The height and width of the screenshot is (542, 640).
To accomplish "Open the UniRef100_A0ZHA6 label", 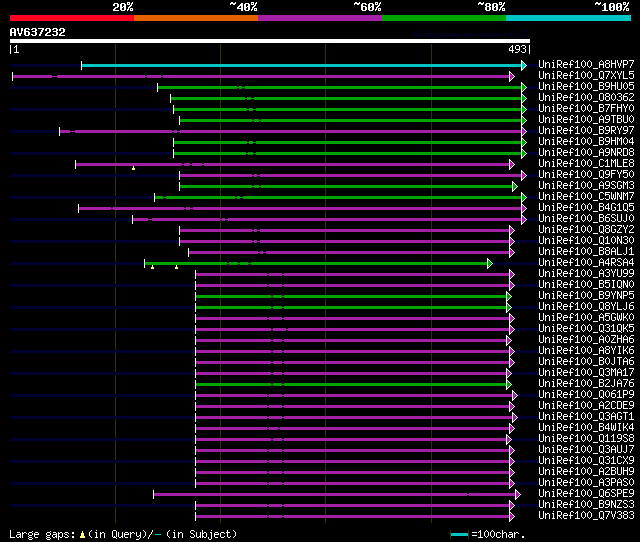I will point(586,340).
